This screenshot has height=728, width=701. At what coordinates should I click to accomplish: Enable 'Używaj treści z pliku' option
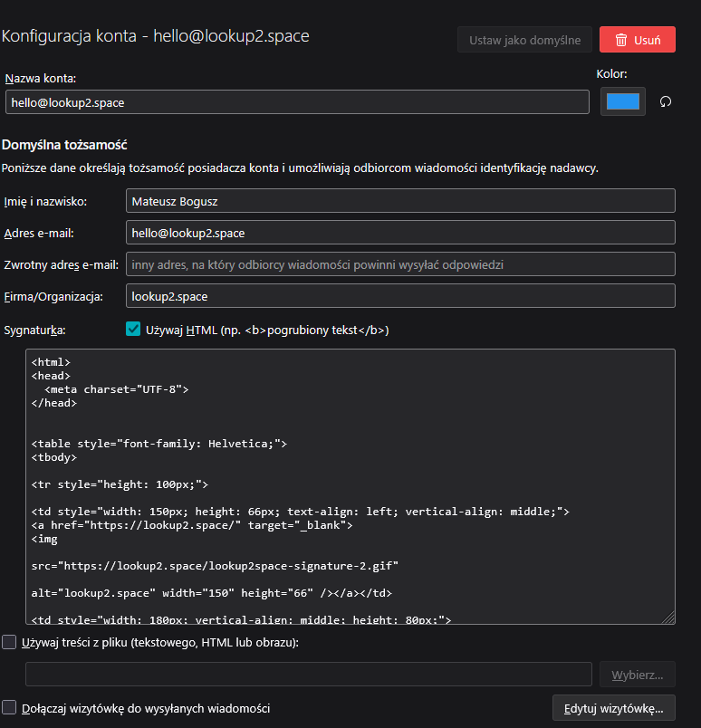(x=9, y=642)
